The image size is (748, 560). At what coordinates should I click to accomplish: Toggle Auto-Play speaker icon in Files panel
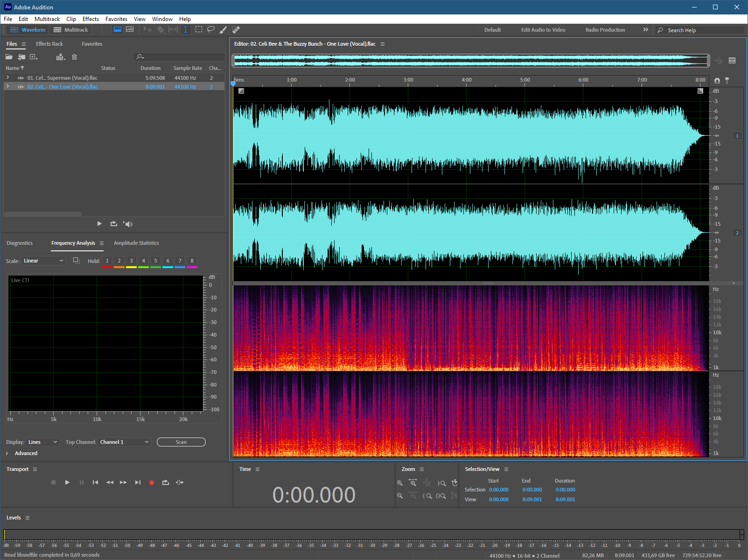(128, 224)
